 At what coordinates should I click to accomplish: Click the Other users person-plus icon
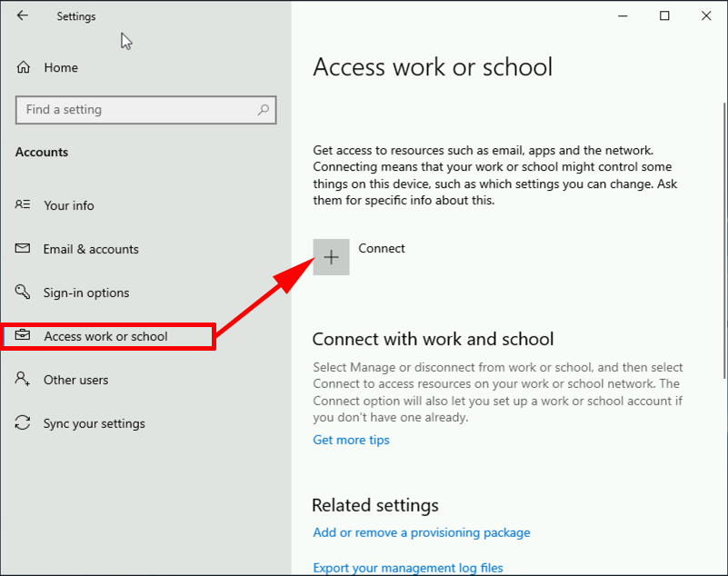coord(23,379)
